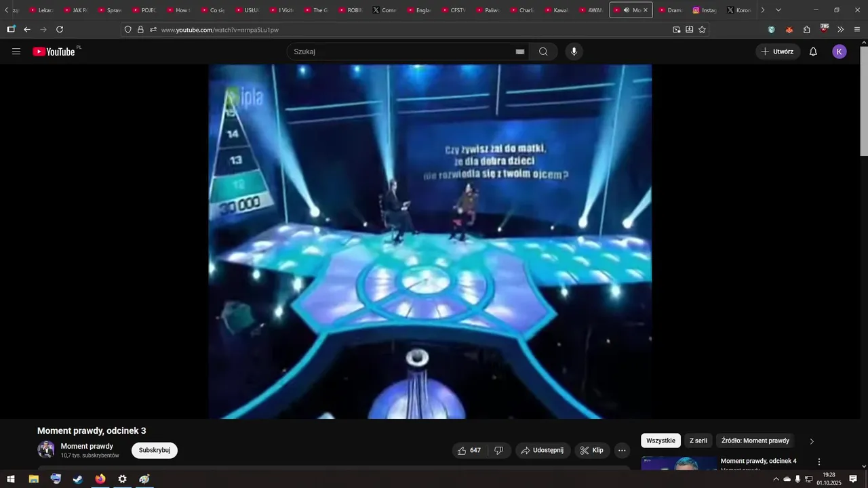Select the Wszystkie filter chip
Screen dimensions: 868x488
[x=660, y=441]
